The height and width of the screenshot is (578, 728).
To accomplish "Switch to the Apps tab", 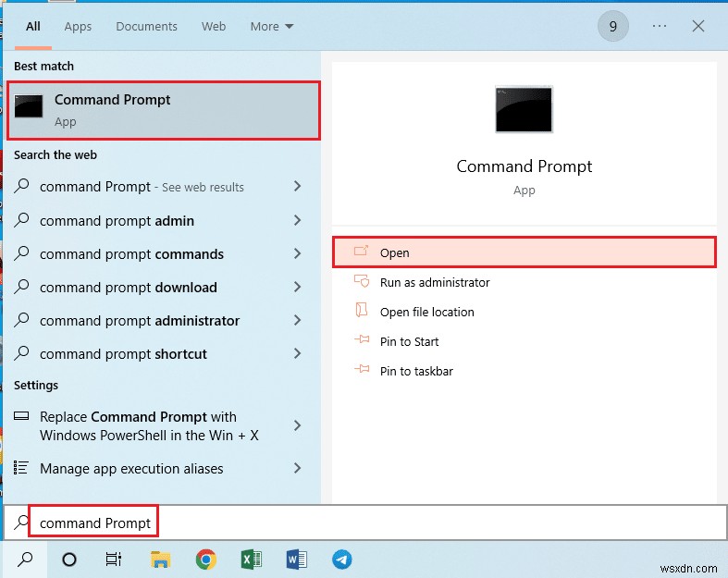I will pos(78,27).
